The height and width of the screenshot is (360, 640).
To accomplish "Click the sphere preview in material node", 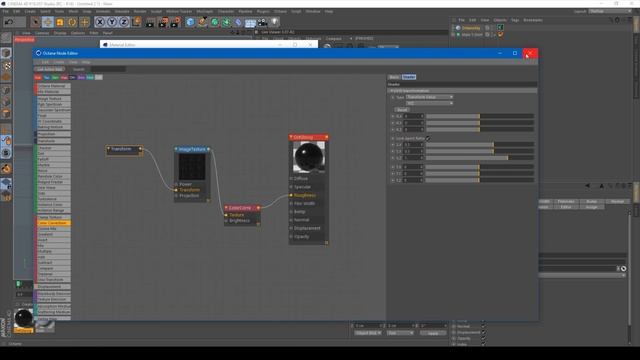I will point(309,157).
